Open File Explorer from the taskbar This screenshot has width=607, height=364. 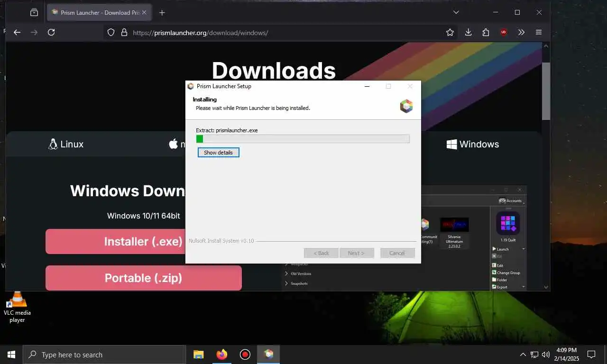pyautogui.click(x=199, y=355)
